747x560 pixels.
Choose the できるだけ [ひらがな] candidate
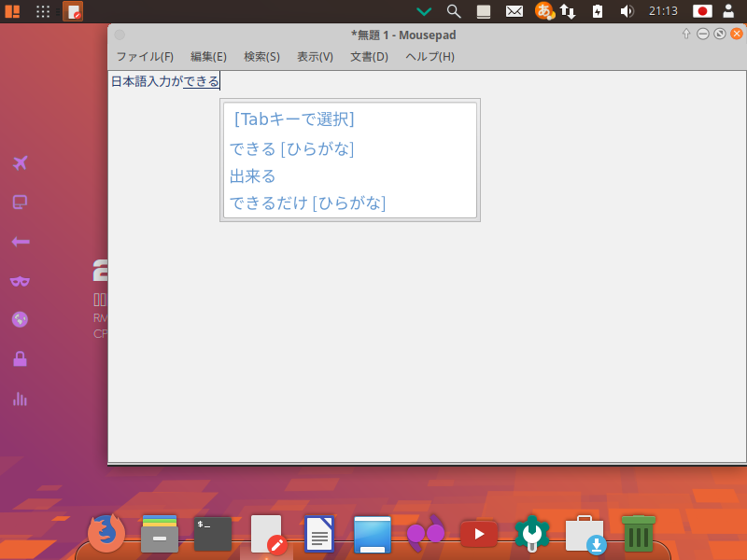pyautogui.click(x=307, y=203)
